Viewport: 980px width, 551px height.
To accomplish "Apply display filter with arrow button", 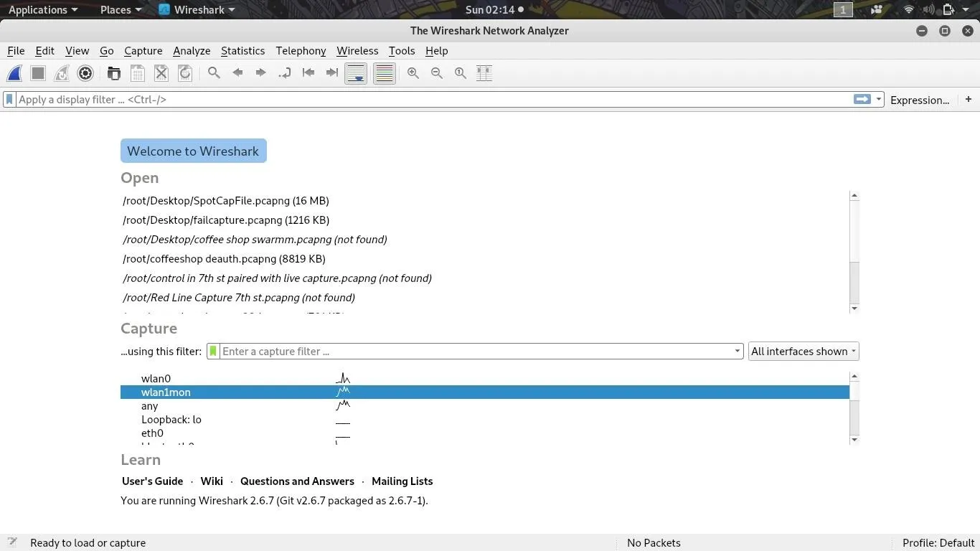I will pos(862,100).
